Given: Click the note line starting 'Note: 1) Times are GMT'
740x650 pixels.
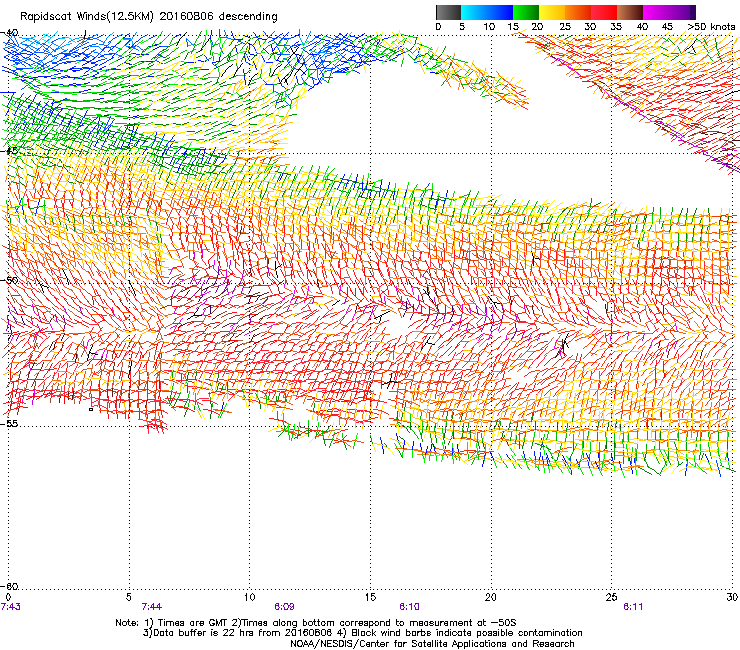Looking at the screenshot, I should 316,623.
